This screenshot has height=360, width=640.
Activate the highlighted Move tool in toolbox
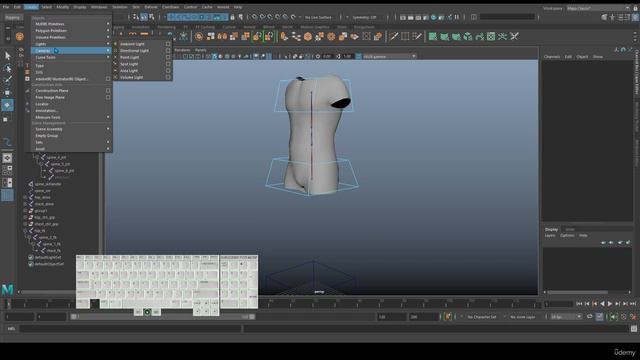[7, 105]
